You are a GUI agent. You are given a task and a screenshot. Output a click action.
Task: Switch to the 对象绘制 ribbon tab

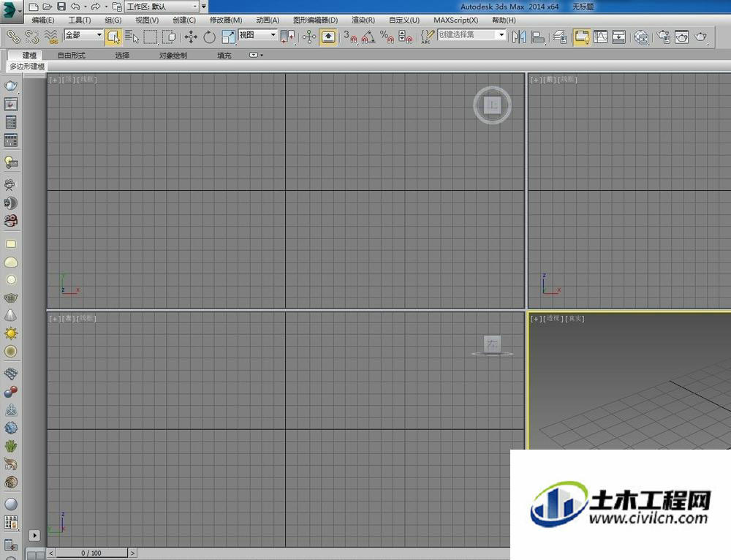(x=173, y=55)
